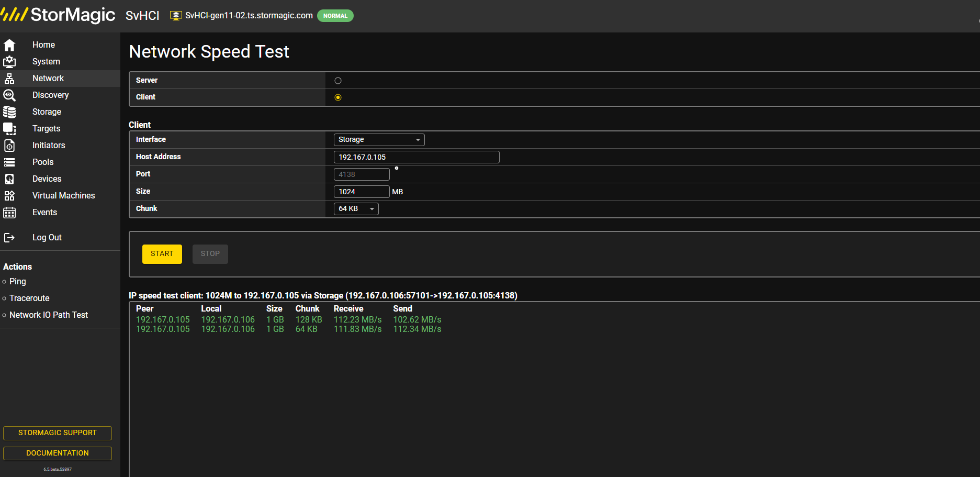Open the Interface dropdown set to Storage

coord(379,140)
